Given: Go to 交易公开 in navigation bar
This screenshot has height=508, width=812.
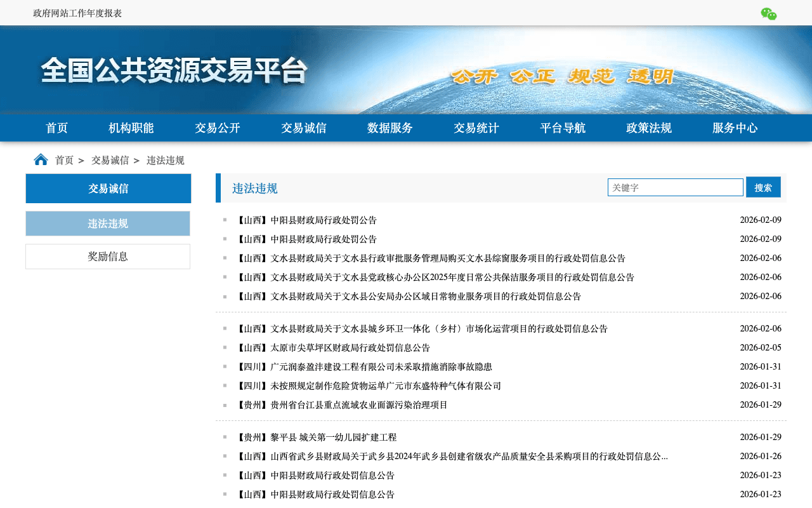Looking at the screenshot, I should (x=218, y=128).
